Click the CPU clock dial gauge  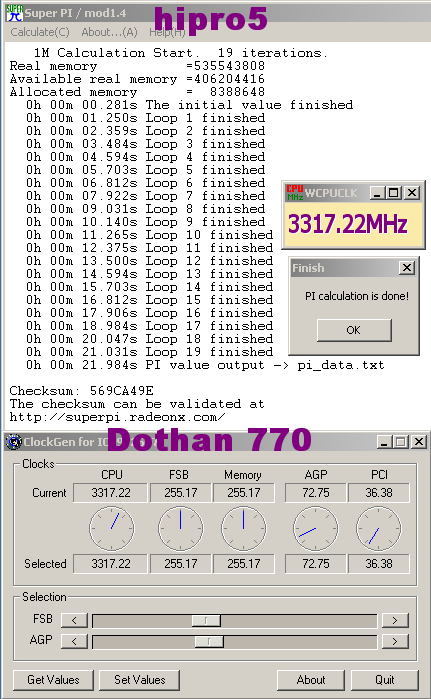coord(111,528)
